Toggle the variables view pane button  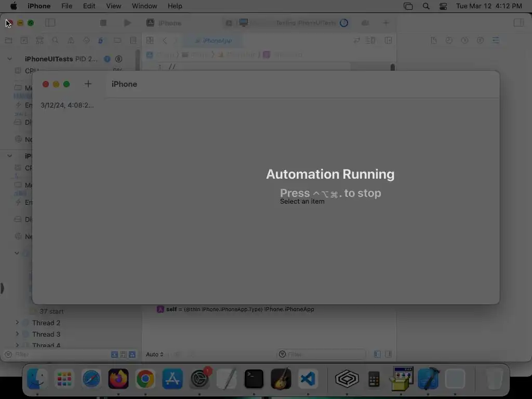pyautogui.click(x=377, y=354)
